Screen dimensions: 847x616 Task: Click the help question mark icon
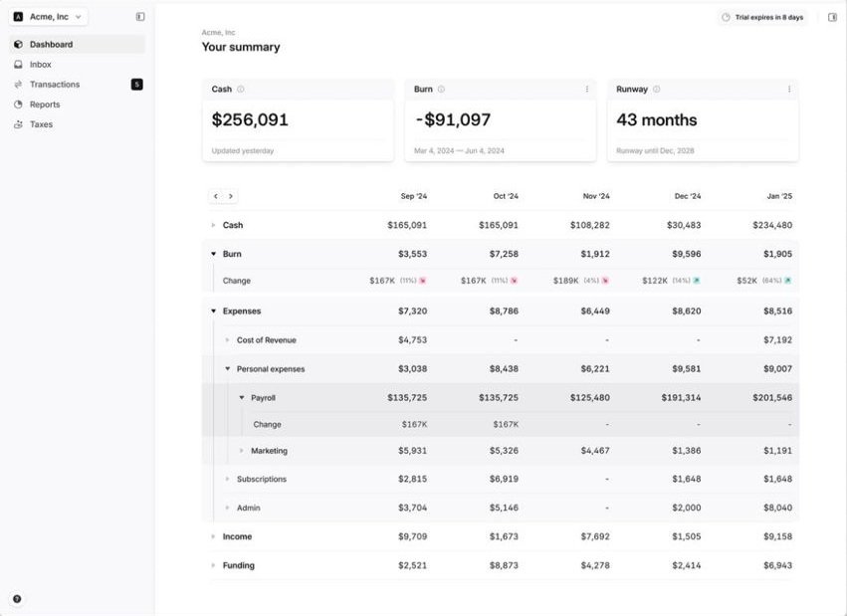coord(17,599)
